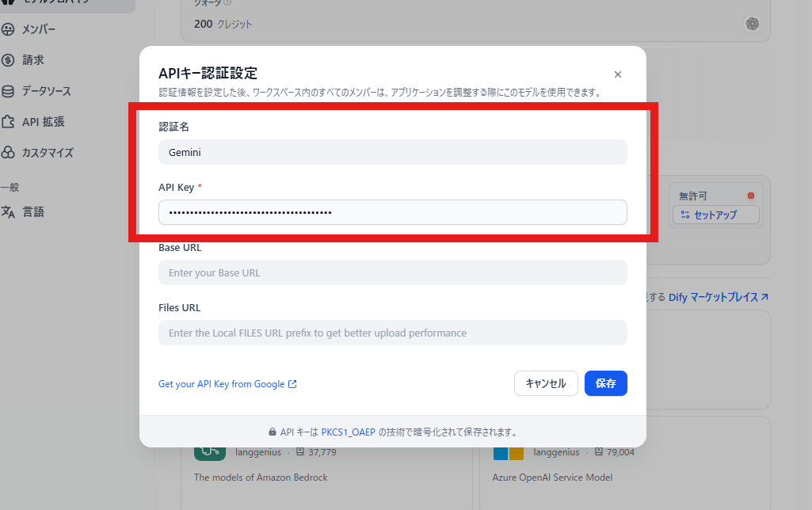Open the API 拡張 puzzle icon

[x=9, y=122]
